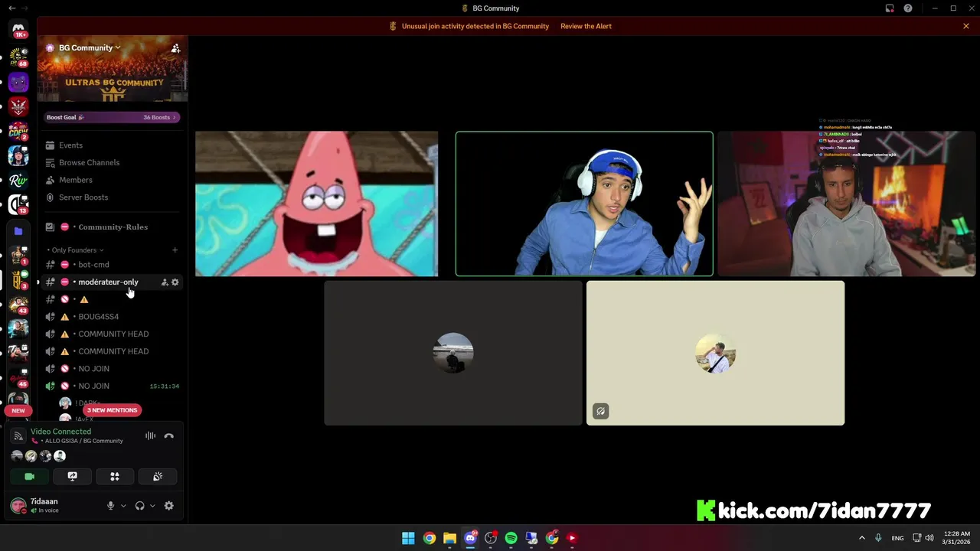Screen dimensions: 980x551
Task: Edit modérateur-only channel settings gear
Action: pyautogui.click(x=175, y=282)
